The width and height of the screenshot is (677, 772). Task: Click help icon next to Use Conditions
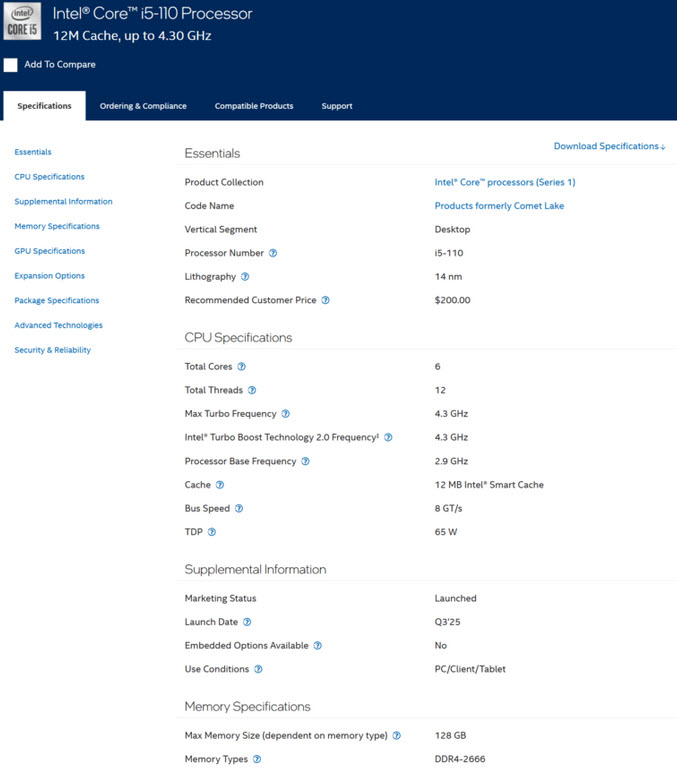(x=258, y=670)
